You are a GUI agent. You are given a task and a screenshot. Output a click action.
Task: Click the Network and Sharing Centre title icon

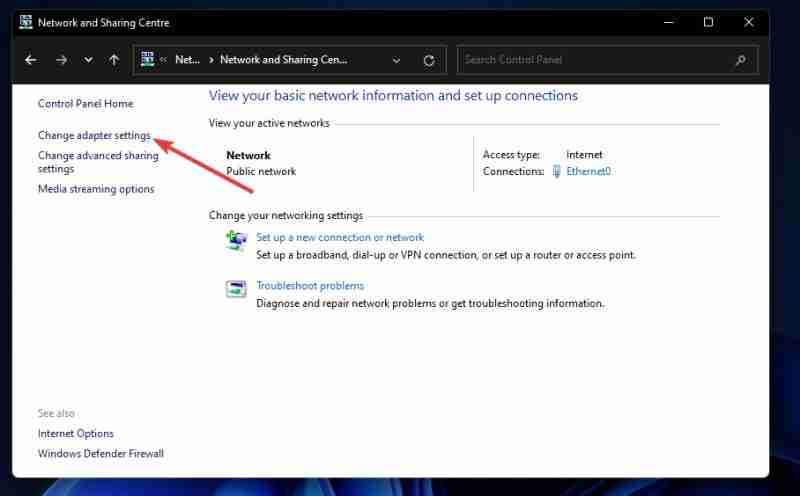point(26,22)
